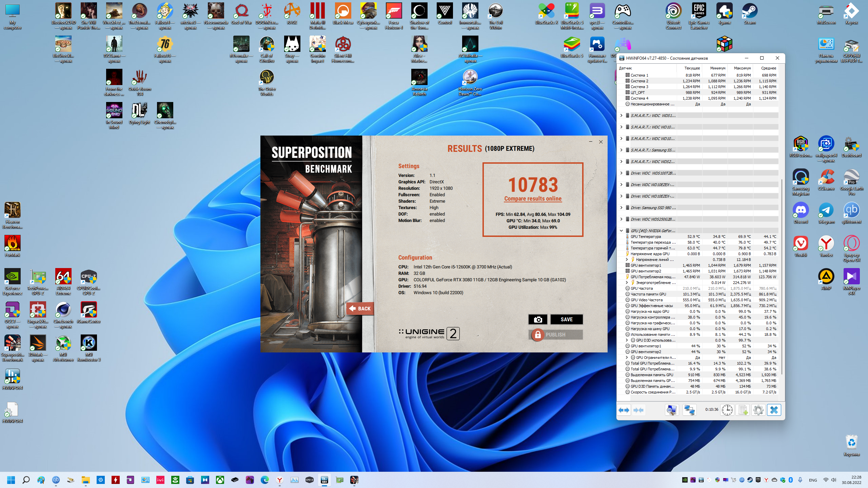Open HWiNFO sensor settings gear
This screenshot has height=488, width=868.
758,410
